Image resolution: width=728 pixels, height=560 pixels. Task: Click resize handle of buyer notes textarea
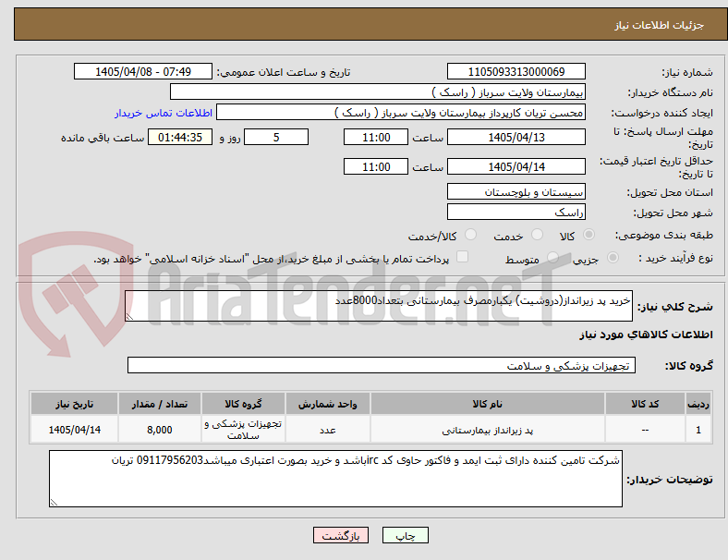54,503
